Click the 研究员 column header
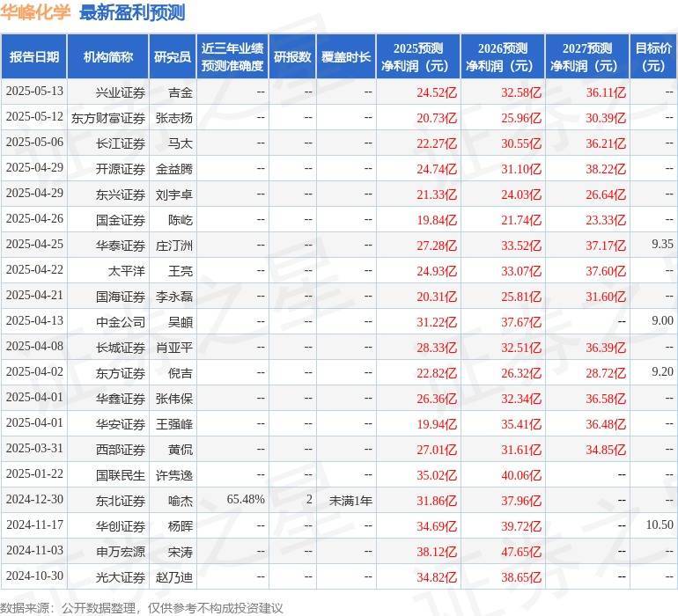 coord(172,57)
